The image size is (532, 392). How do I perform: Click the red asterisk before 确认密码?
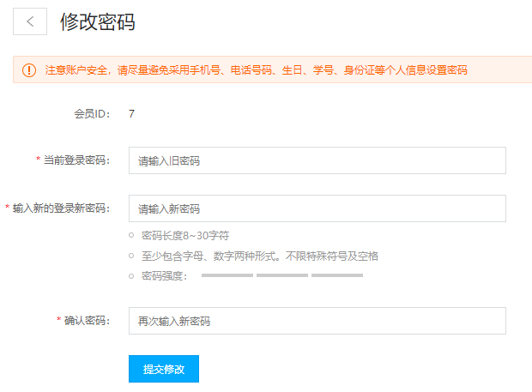tap(59, 321)
